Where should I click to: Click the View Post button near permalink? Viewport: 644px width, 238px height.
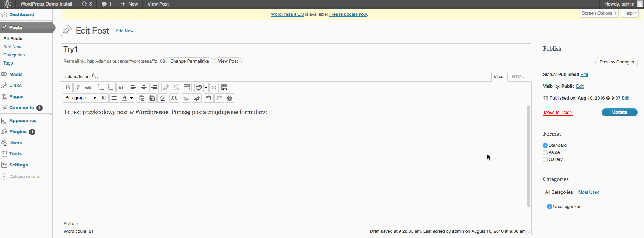[x=228, y=61]
